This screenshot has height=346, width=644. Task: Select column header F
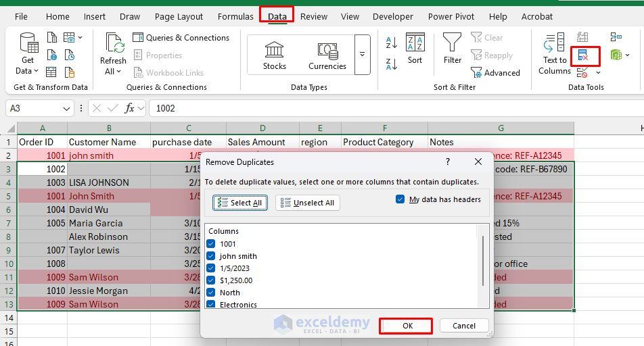384,128
